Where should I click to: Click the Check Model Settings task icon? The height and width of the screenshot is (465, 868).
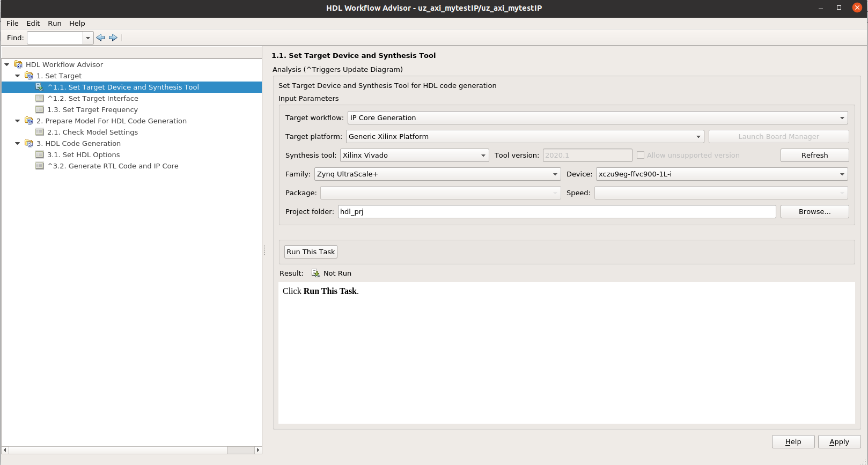pos(40,132)
